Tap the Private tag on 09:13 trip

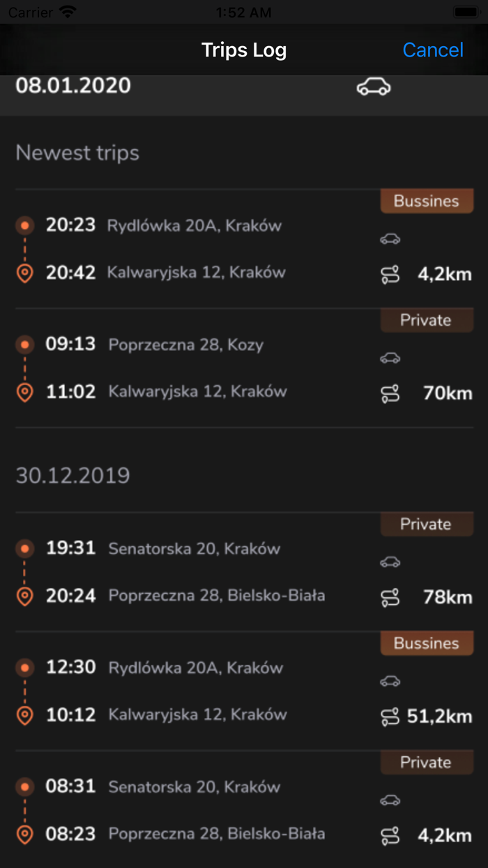(426, 320)
